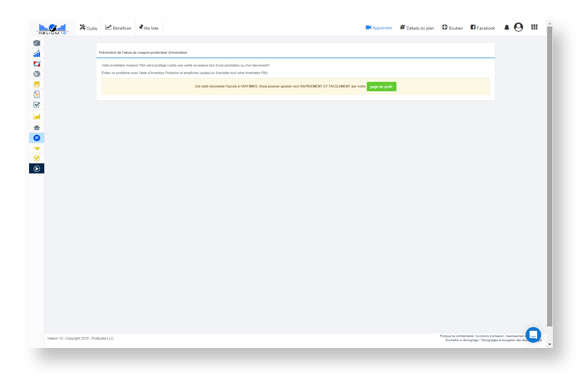Screen dimensions: 579x375
Task: Open the gray box icon in sidebar
Action: point(37,43)
